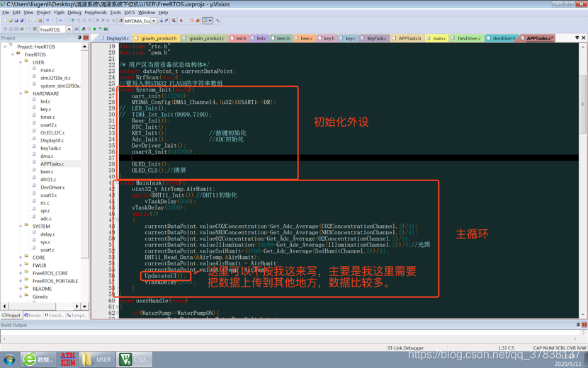The height and width of the screenshot is (368, 588).
Task: Expand the FreeRTOS_PORTABLE group
Action: pos(21,281)
